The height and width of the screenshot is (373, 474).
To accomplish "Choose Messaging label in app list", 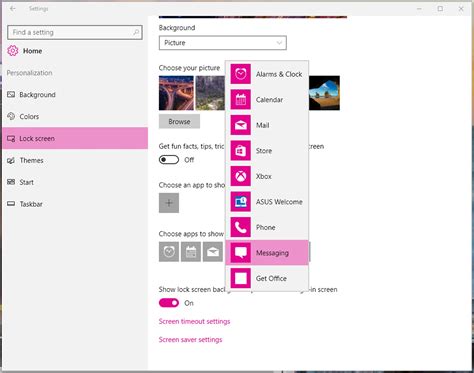I will [272, 253].
